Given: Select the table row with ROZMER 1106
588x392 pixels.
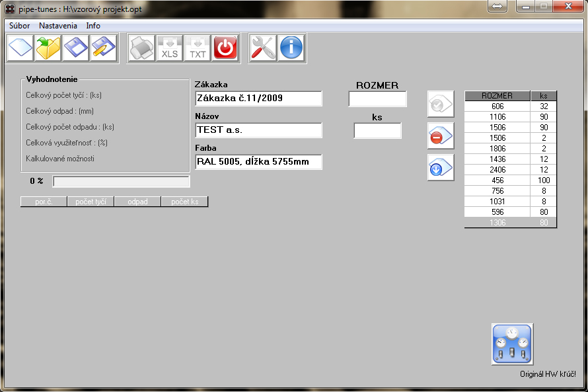Looking at the screenshot, I should click(x=511, y=117).
